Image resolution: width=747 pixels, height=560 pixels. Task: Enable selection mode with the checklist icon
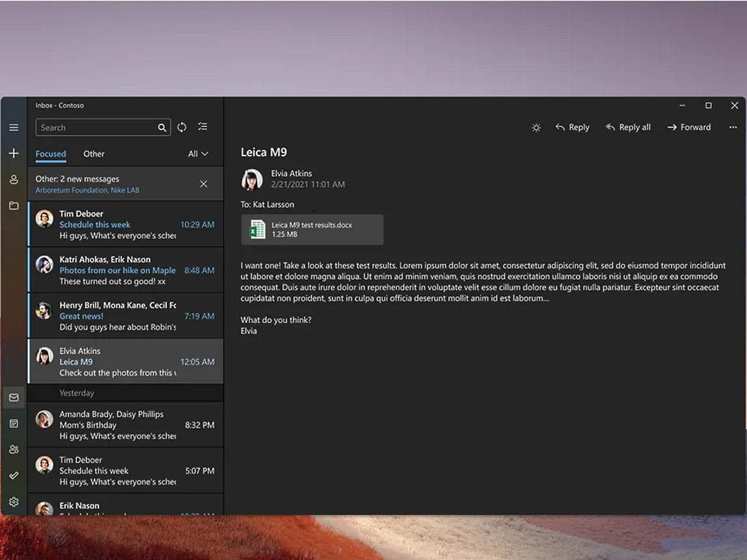pyautogui.click(x=202, y=127)
